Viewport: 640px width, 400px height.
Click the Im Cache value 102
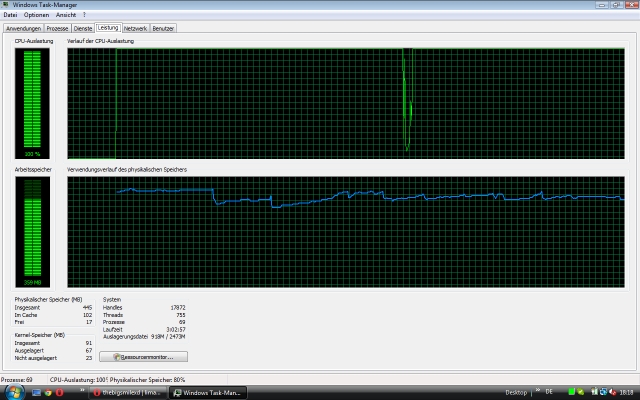click(87, 315)
